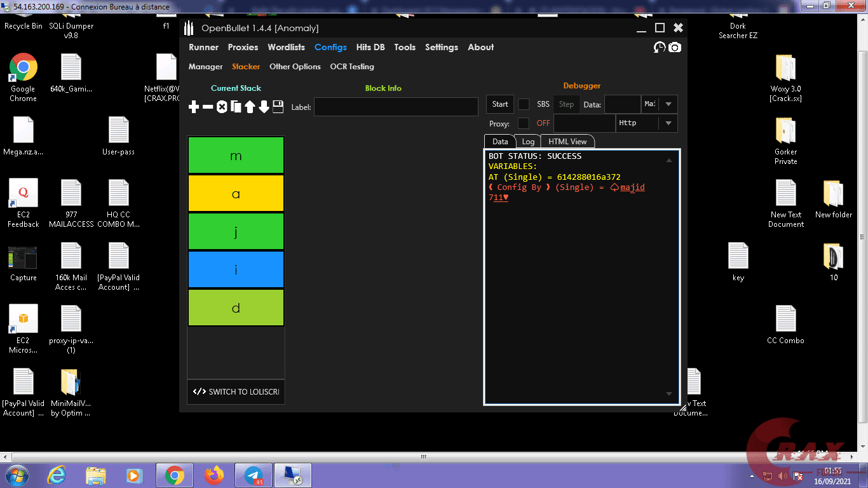This screenshot has height=488, width=868.
Task: Toggle the SBS checkbox in Debugger
Action: pos(524,104)
